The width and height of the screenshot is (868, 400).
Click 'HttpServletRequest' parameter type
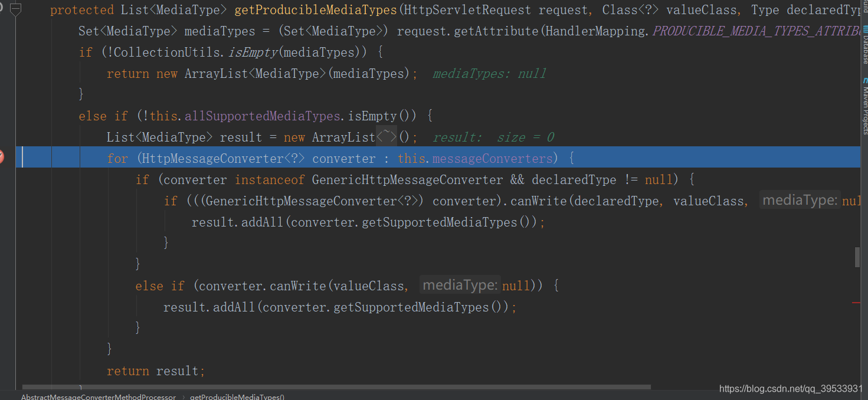pos(468,10)
